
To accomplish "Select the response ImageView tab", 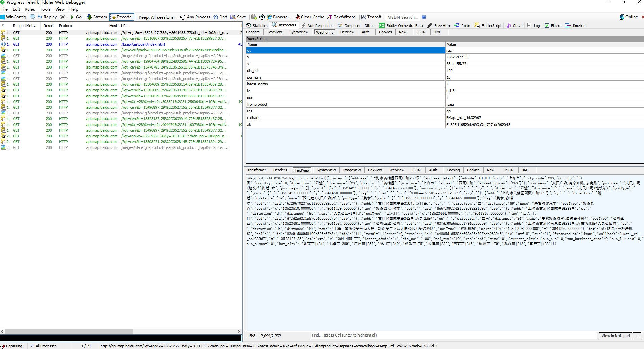I will (x=352, y=170).
